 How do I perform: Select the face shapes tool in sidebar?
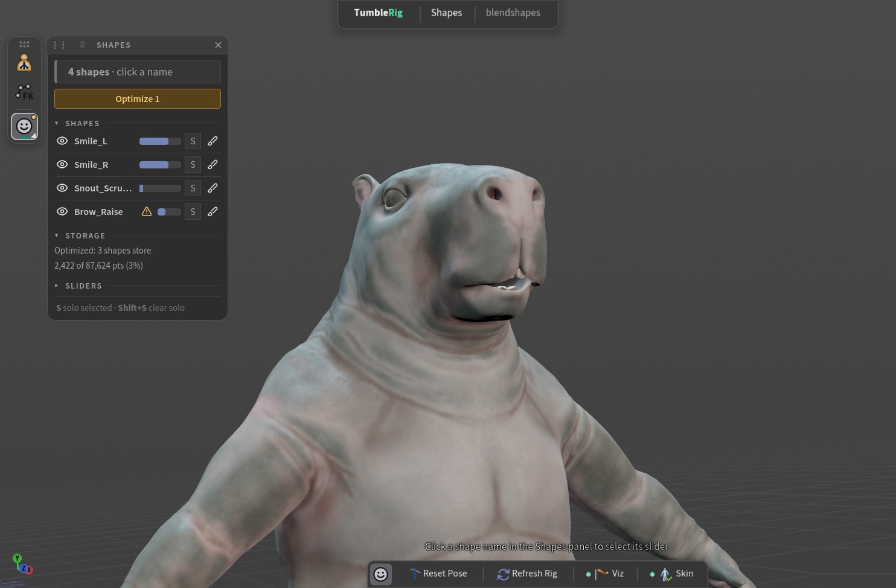click(24, 126)
